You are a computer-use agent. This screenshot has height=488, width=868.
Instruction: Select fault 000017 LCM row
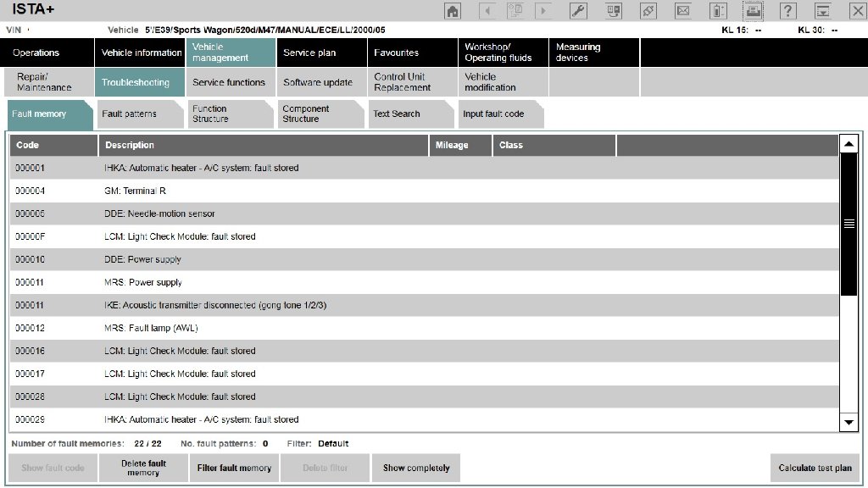click(424, 374)
